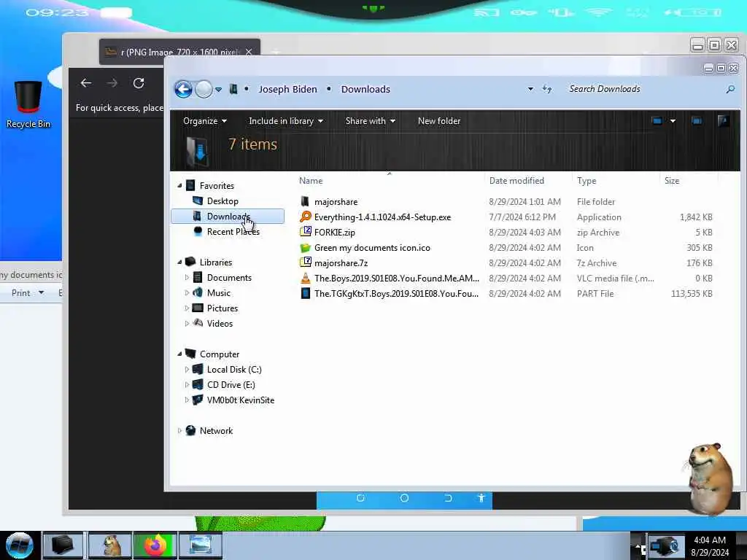This screenshot has height=560, width=747.
Task: Expand the Videos library
Action: pos(186,323)
